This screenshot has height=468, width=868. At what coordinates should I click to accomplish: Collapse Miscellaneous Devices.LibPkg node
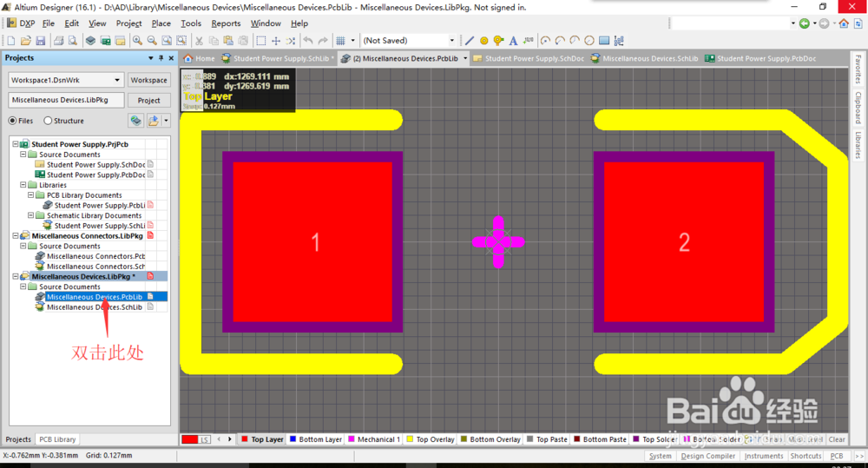pyautogui.click(x=16, y=276)
